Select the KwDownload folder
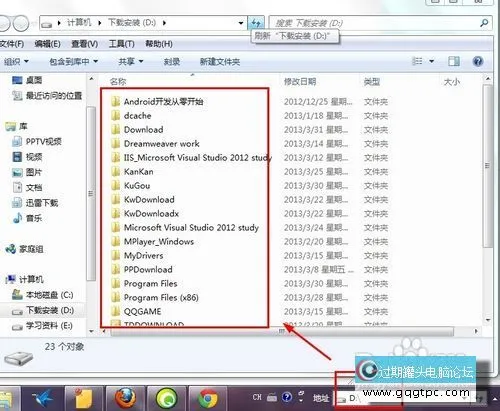This screenshot has height=411, width=500. 143,200
